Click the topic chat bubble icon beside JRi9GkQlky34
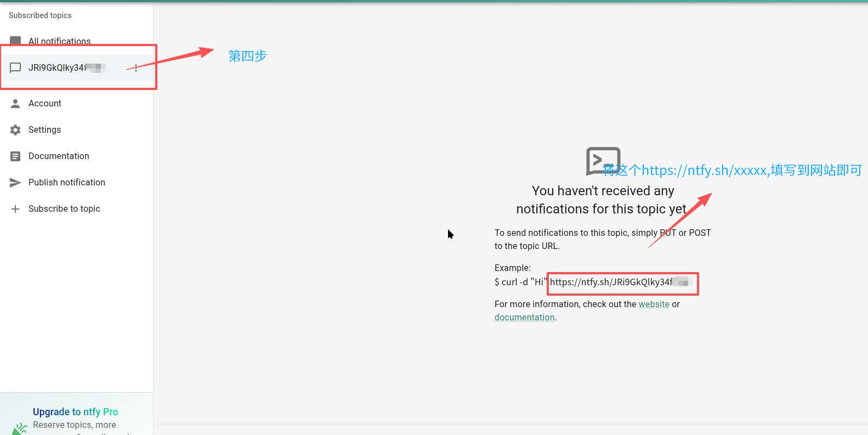The width and height of the screenshot is (868, 435). 15,67
